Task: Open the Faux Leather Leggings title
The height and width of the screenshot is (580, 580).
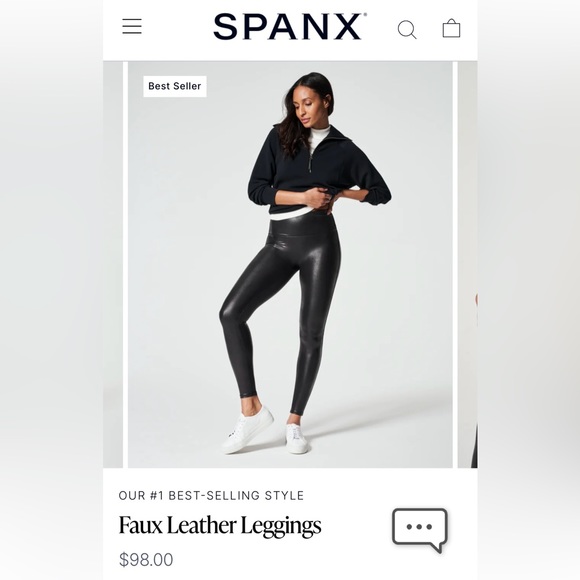Action: click(x=220, y=526)
